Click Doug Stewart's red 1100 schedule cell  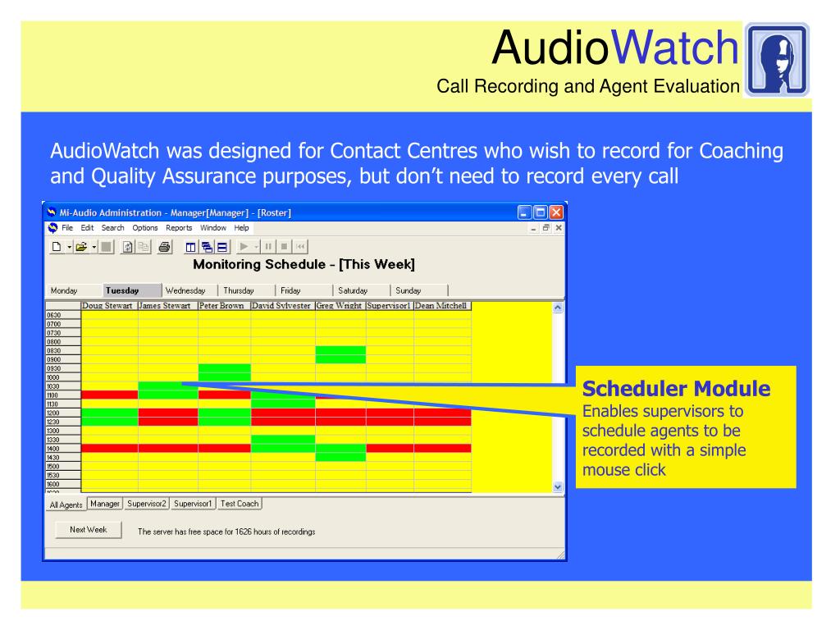[109, 395]
